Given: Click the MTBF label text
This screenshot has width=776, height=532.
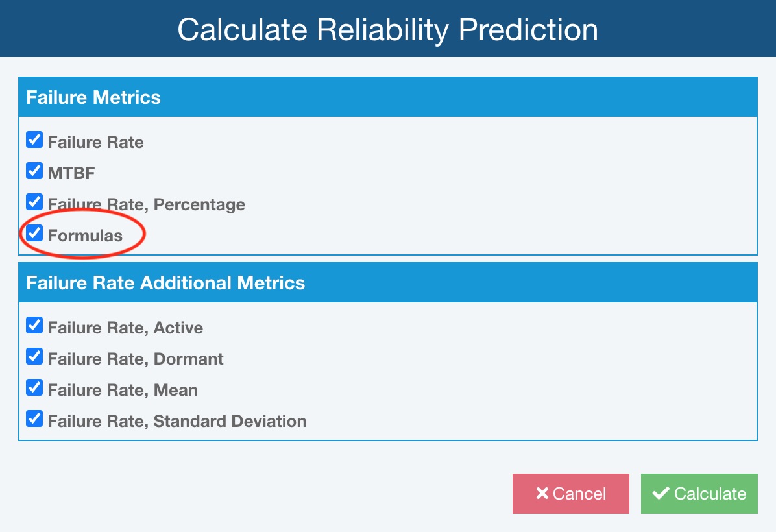Looking at the screenshot, I should point(71,173).
